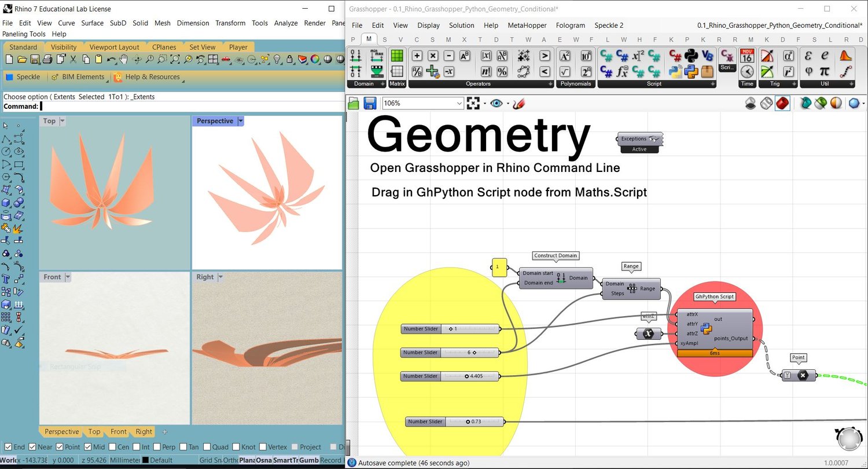The width and height of the screenshot is (868, 469).
Task: Open the Top viewport title dropdown arrow
Action: tap(63, 121)
